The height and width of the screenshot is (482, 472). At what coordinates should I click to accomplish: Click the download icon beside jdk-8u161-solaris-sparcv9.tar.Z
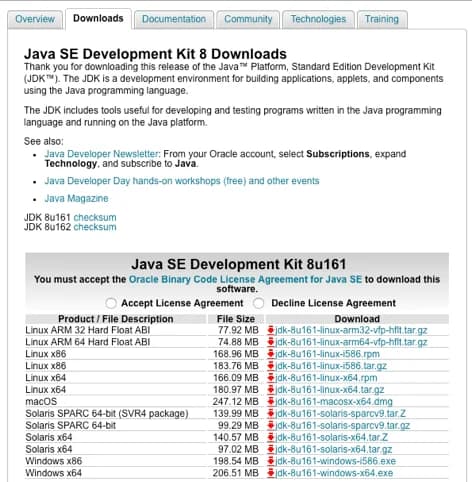tap(271, 414)
